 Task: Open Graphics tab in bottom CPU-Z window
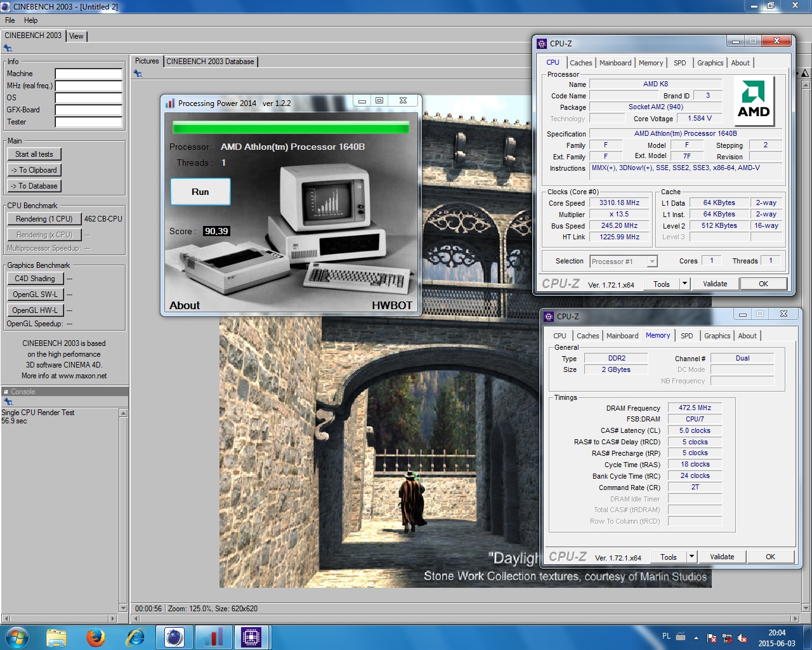(717, 336)
